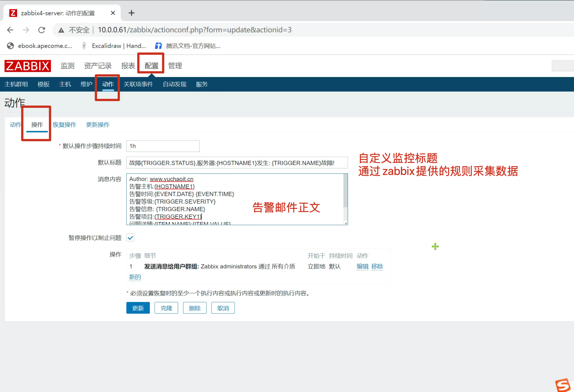The height and width of the screenshot is (392, 574).
Task: Close the zabbix4-server tab
Action: pos(113,13)
